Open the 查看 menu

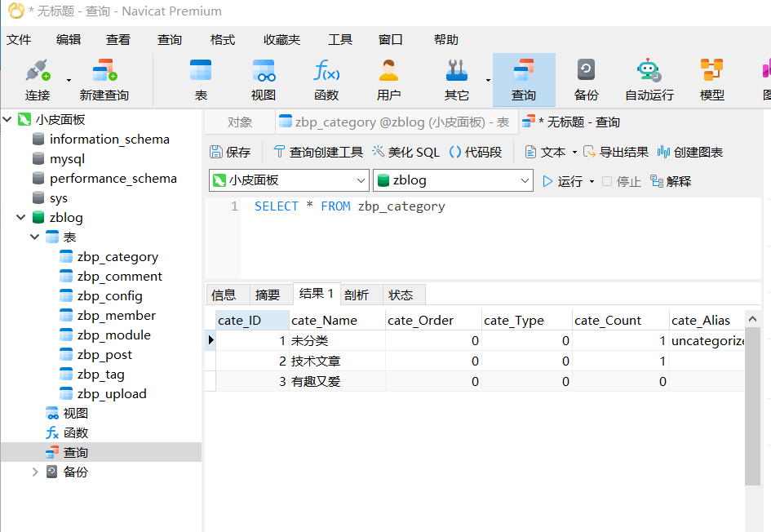coord(118,40)
